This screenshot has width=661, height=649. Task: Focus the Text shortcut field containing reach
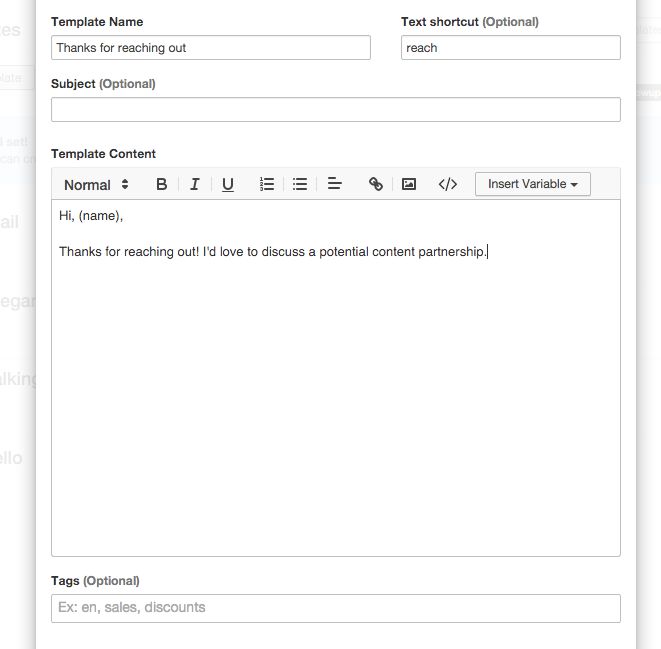pos(511,48)
